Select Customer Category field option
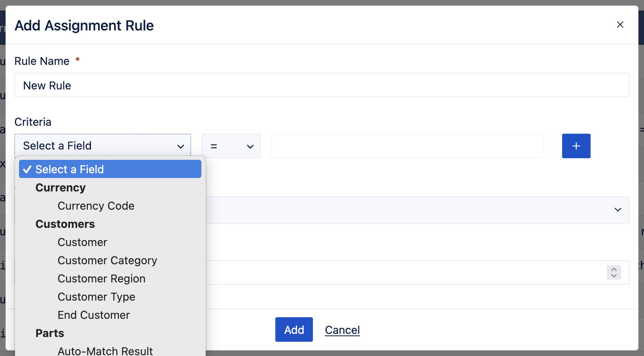 point(107,260)
